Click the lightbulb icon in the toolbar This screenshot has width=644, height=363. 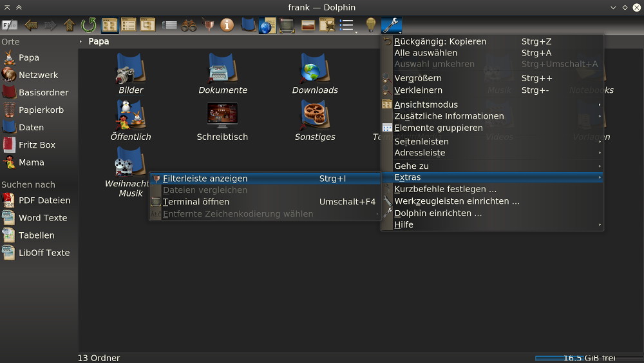click(x=370, y=26)
